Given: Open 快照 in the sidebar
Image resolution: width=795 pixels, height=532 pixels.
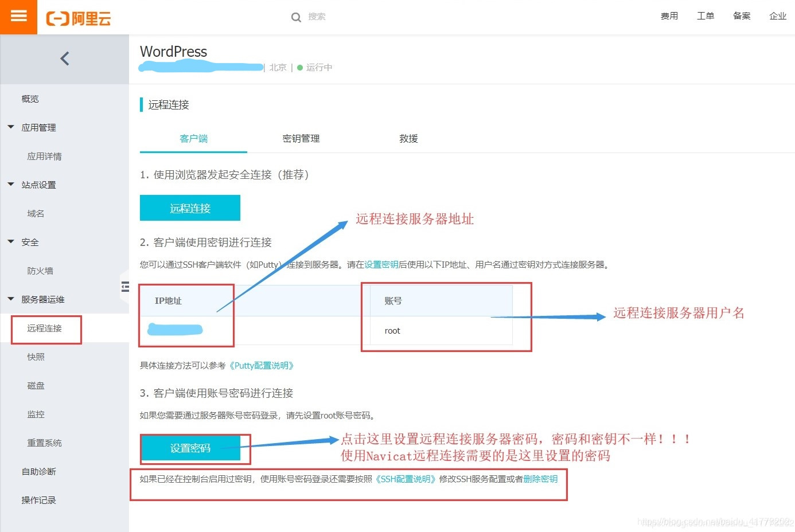Looking at the screenshot, I should [36, 357].
